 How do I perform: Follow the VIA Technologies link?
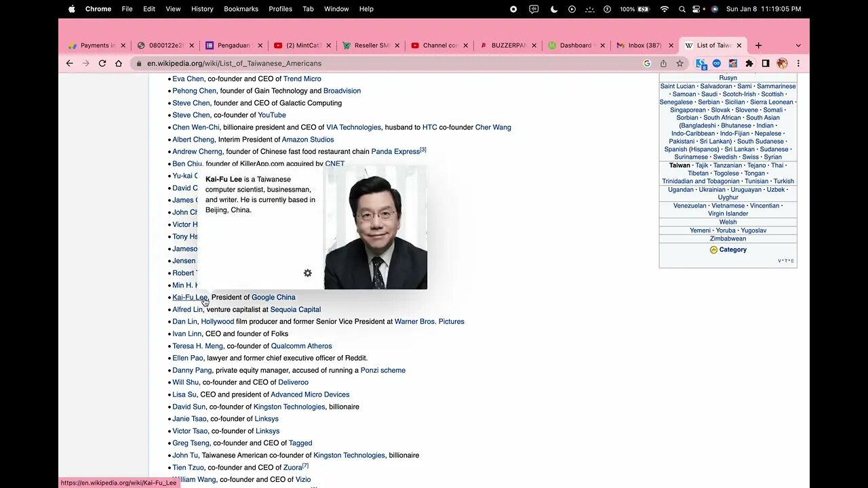(353, 127)
